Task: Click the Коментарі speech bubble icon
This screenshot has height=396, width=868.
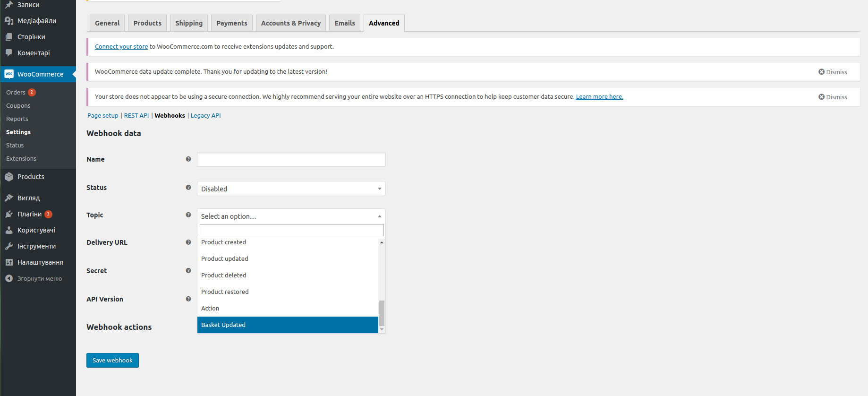Action: pyautogui.click(x=9, y=53)
